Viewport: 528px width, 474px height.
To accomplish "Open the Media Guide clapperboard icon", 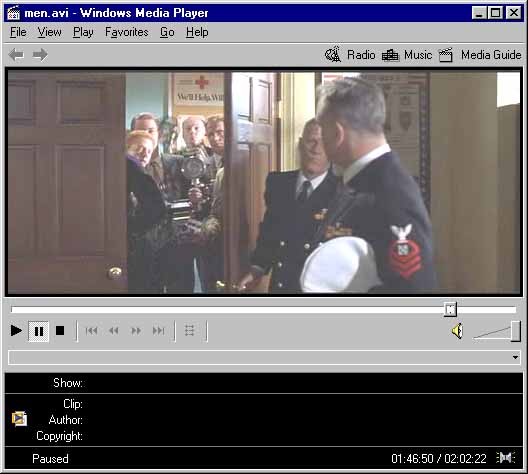I will 446,55.
